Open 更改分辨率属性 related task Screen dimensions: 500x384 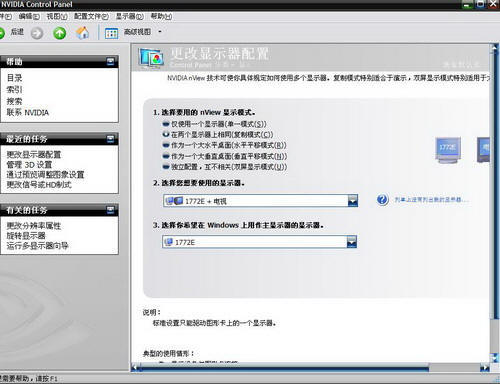coord(34,226)
